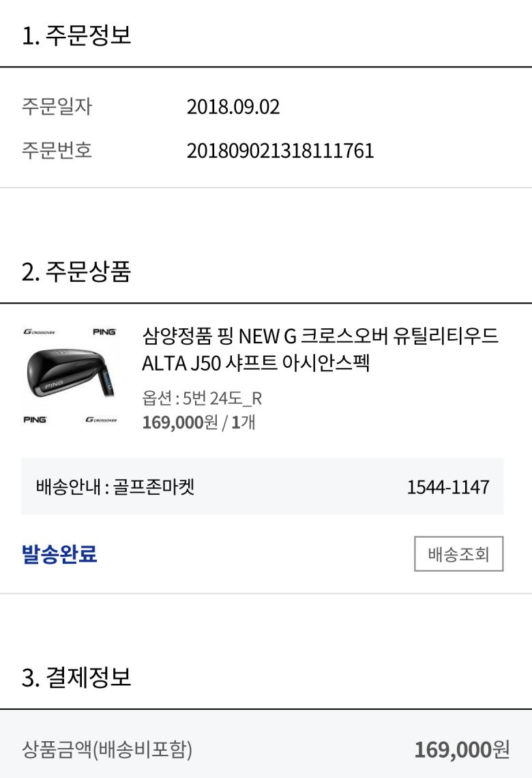Click the 169,000원 total in payment info
The height and width of the screenshot is (778, 532).
pyautogui.click(x=462, y=750)
